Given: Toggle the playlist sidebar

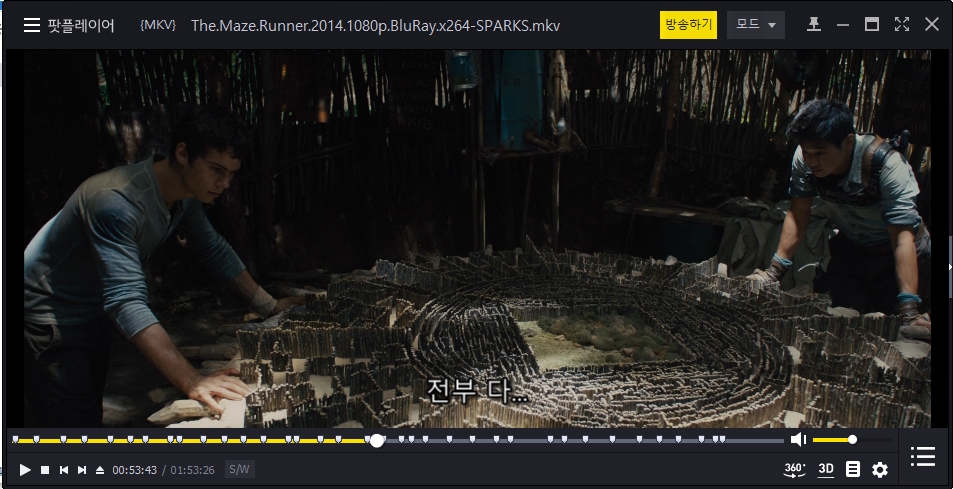Looking at the screenshot, I should tap(923, 456).
